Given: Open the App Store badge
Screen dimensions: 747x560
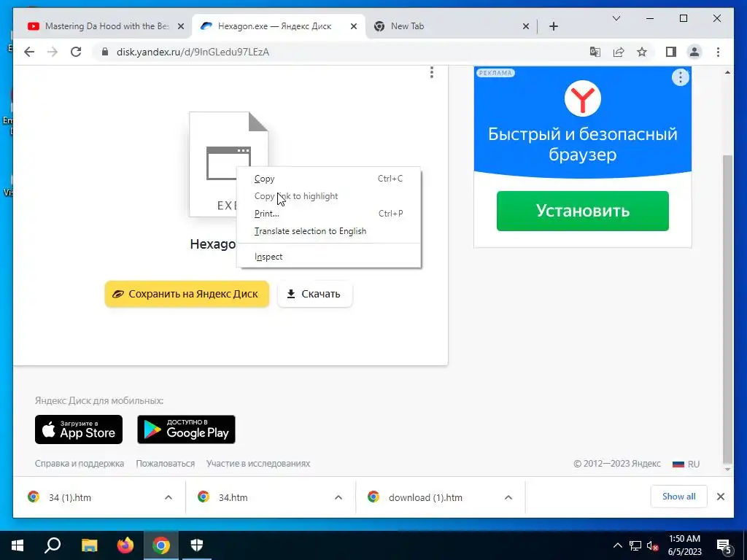Looking at the screenshot, I should 79,429.
